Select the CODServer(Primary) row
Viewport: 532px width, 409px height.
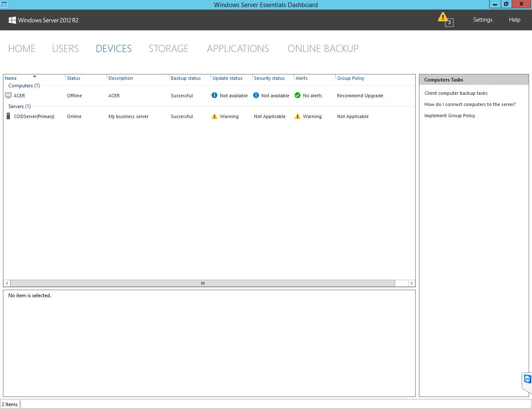click(209, 116)
